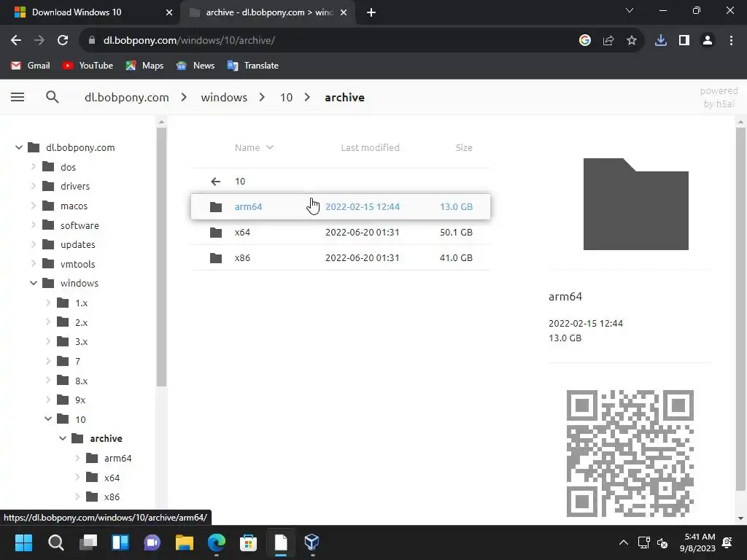
Task: Open taskbar Search
Action: pyautogui.click(x=55, y=542)
